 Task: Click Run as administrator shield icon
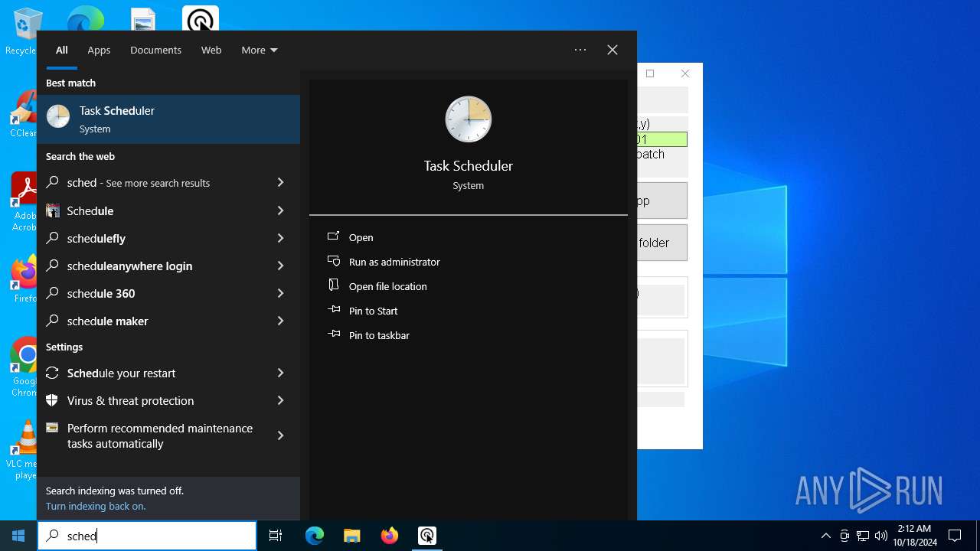[x=334, y=261]
